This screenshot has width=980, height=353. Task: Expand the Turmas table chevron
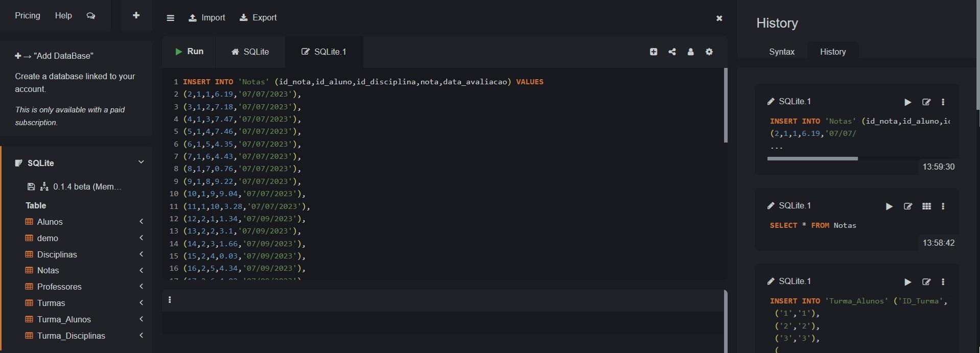(142, 302)
